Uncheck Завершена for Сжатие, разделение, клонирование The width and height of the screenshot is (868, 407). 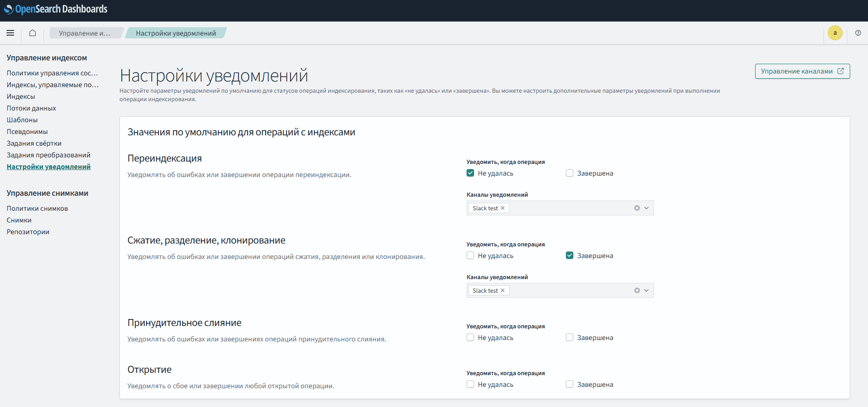click(570, 256)
